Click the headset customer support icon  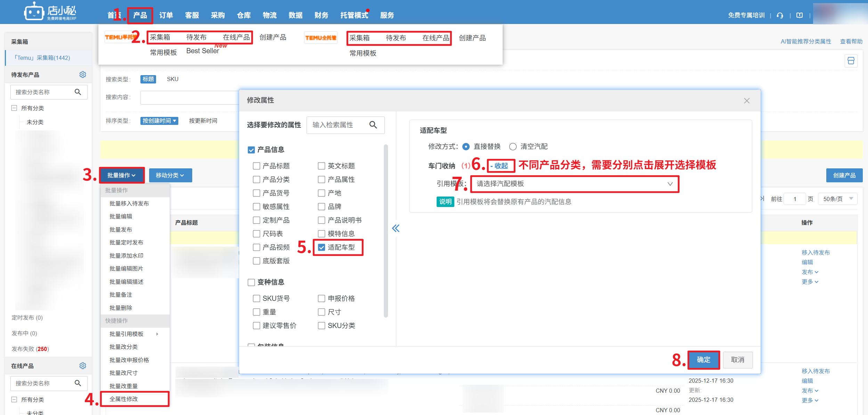[x=780, y=15]
